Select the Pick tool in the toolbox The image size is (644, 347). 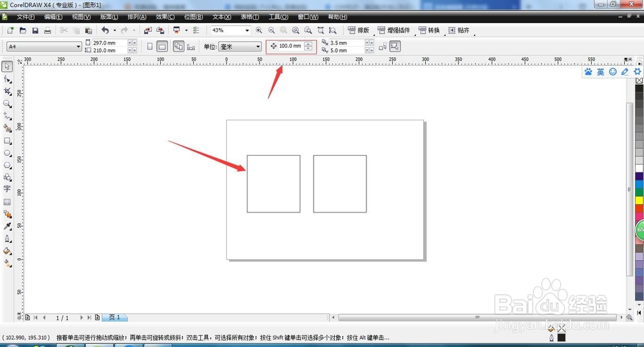tap(7, 66)
